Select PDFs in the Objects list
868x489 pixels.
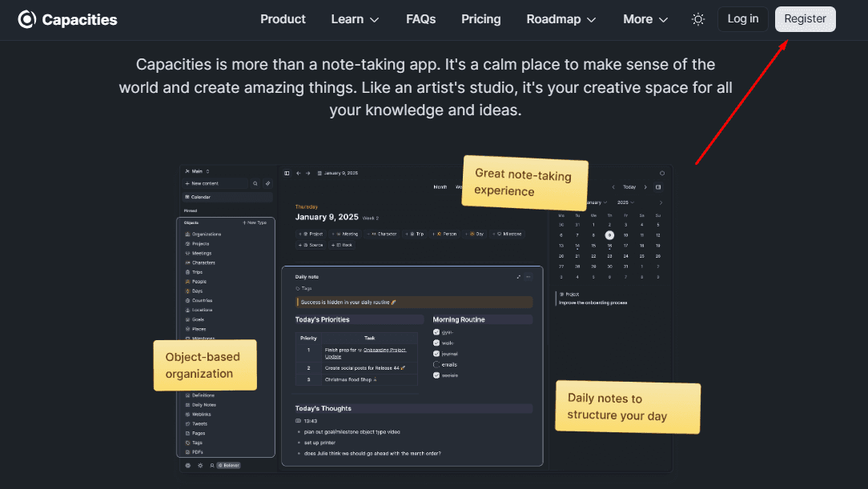pyautogui.click(x=194, y=452)
